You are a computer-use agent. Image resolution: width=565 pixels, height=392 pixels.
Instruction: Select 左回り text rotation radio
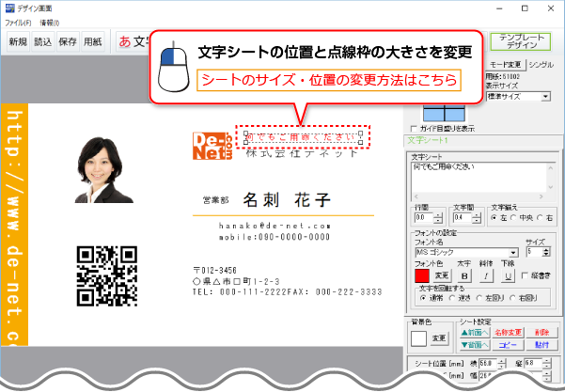479,298
